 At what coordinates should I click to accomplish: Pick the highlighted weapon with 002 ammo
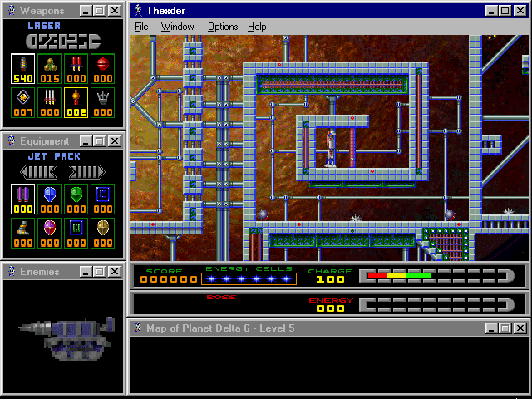point(76,102)
